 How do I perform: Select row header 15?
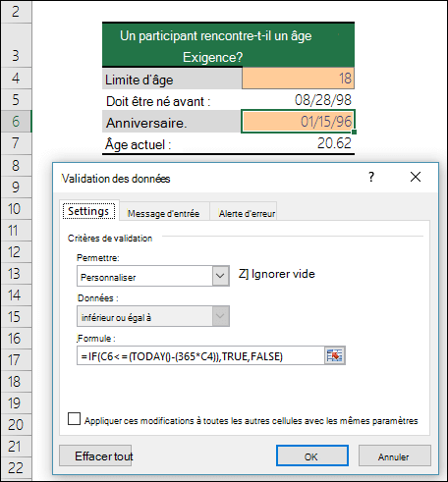pyautogui.click(x=16, y=317)
